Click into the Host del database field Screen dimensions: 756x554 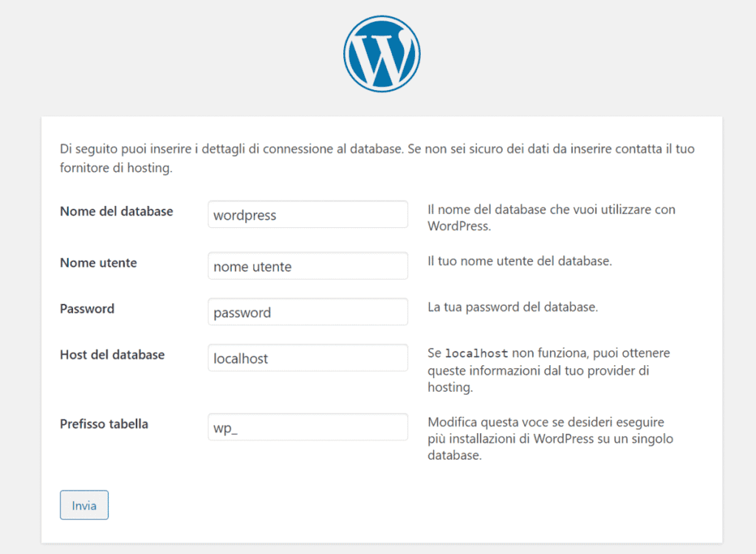[307, 358]
